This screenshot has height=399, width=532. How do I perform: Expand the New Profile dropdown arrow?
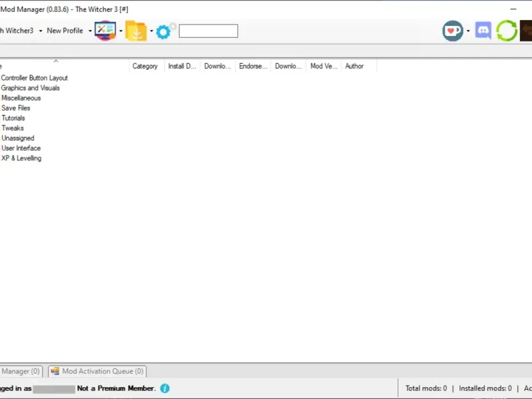click(90, 31)
